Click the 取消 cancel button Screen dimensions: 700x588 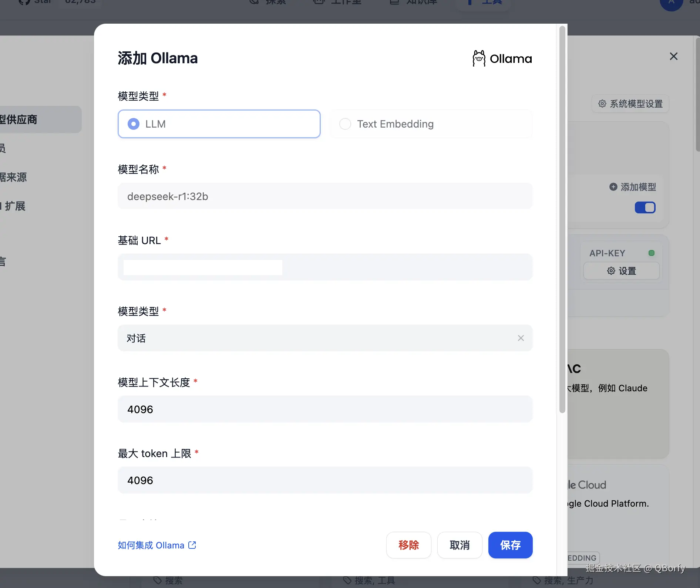[x=460, y=545]
